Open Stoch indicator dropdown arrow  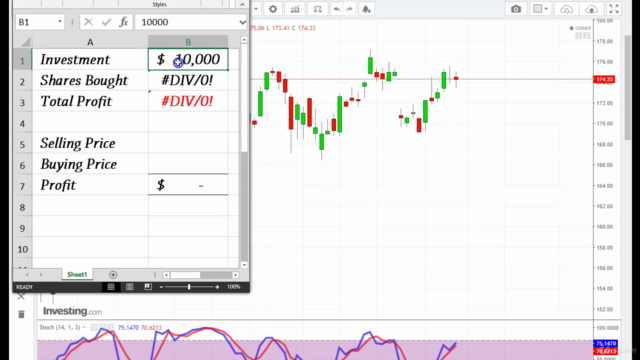coord(84,327)
